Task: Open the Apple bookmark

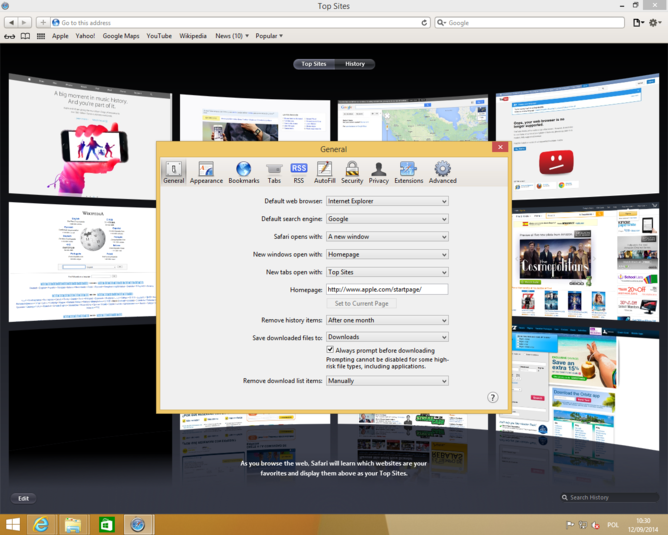Action: click(60, 36)
